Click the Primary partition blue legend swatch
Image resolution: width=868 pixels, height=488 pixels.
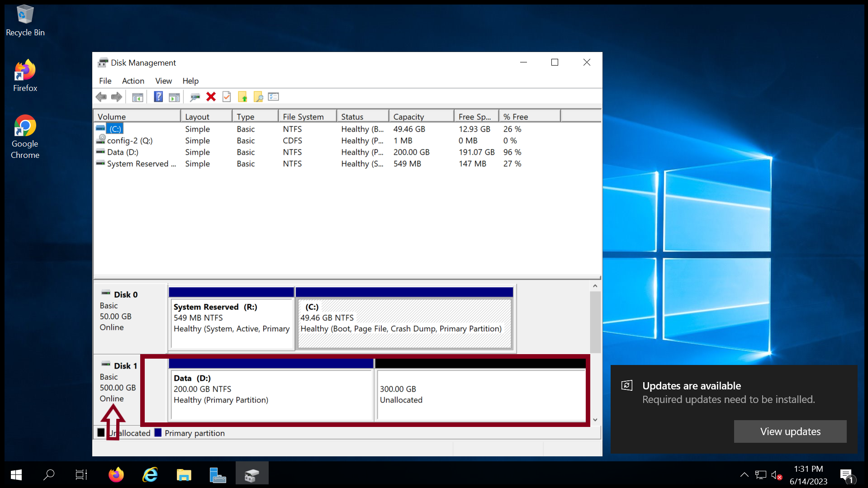click(x=158, y=433)
